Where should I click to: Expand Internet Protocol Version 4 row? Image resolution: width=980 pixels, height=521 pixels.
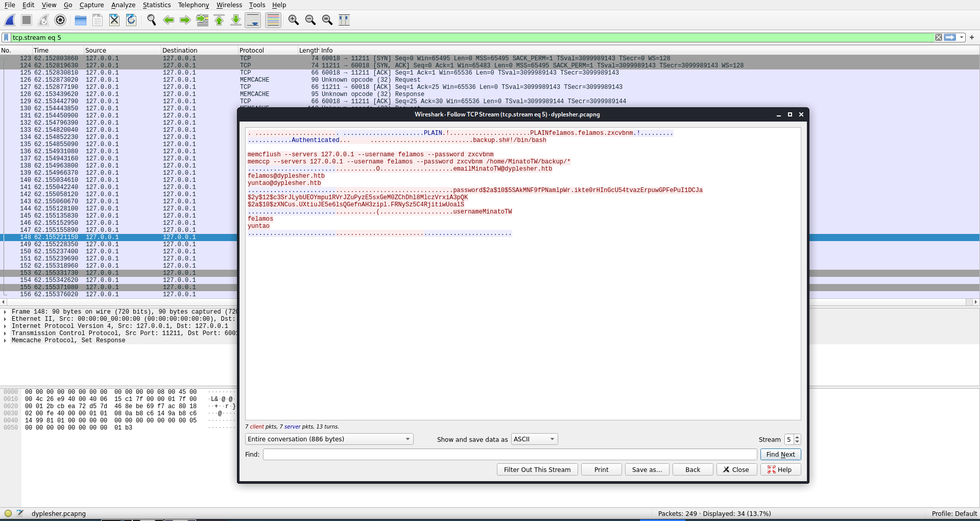click(x=5, y=326)
